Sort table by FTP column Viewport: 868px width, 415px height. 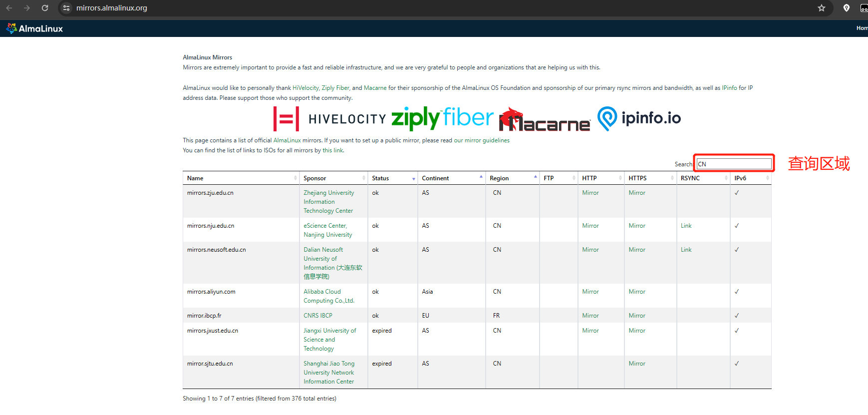coord(559,178)
